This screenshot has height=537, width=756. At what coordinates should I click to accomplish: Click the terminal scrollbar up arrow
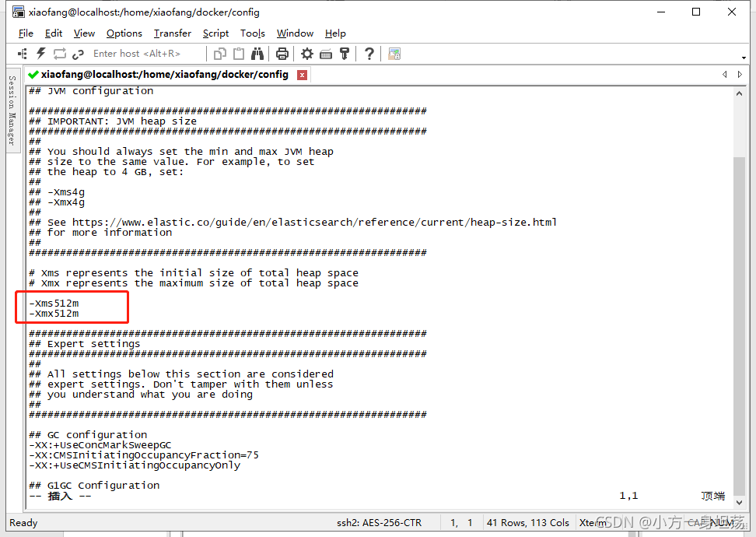point(739,93)
